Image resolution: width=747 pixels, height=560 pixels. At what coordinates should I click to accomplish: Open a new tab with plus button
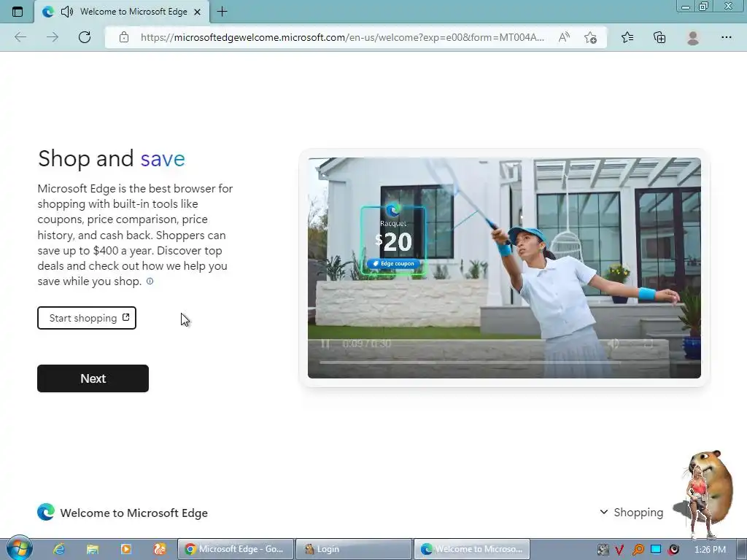222,12
